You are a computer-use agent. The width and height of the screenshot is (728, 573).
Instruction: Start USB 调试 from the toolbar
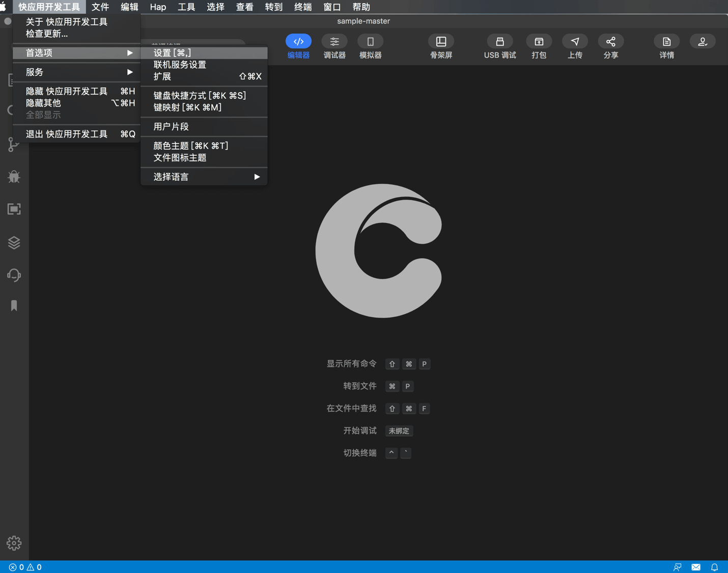(499, 42)
